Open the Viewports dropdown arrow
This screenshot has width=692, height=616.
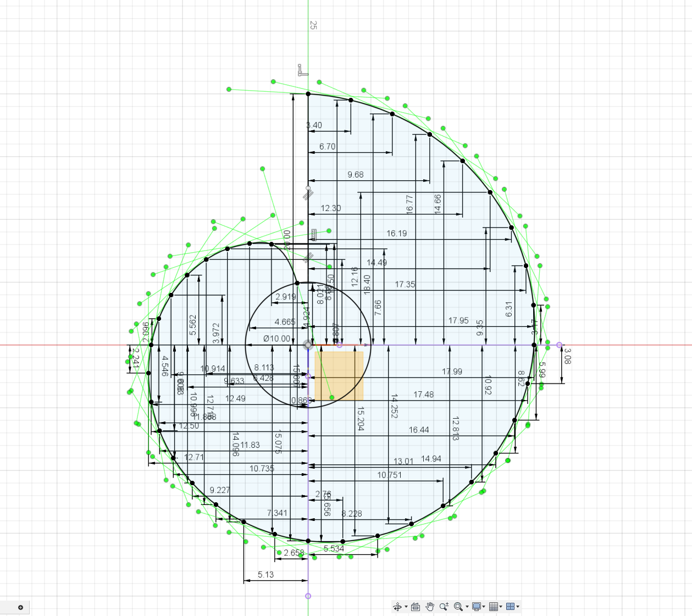(x=518, y=607)
